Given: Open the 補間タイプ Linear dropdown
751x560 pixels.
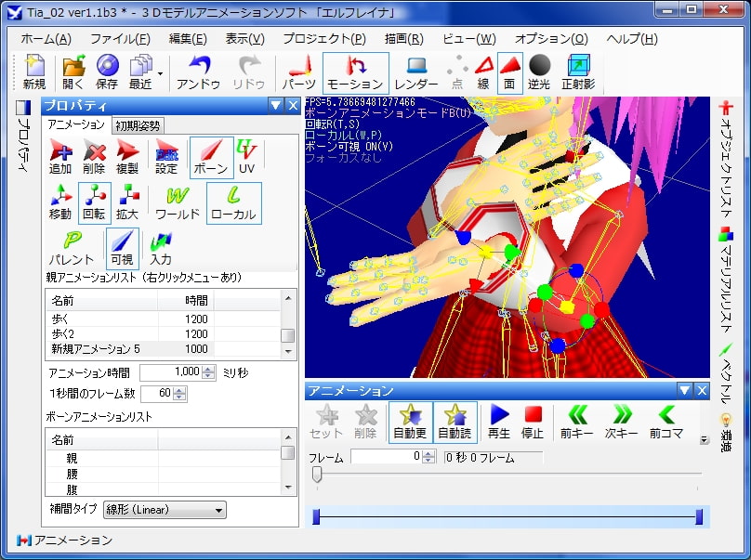Looking at the screenshot, I should (x=177, y=510).
